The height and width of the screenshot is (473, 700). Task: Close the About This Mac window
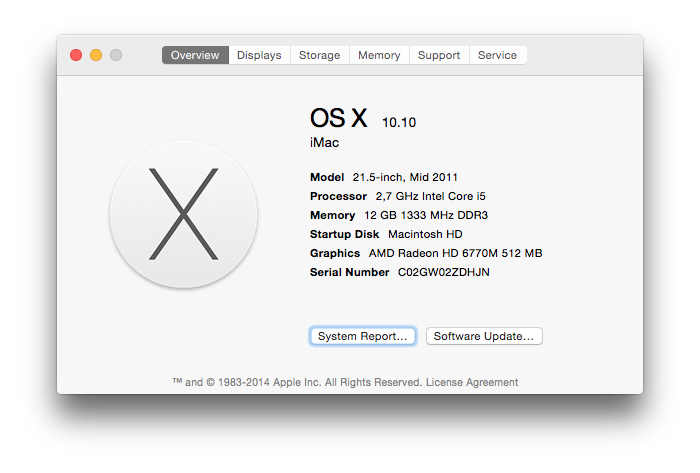pos(76,55)
